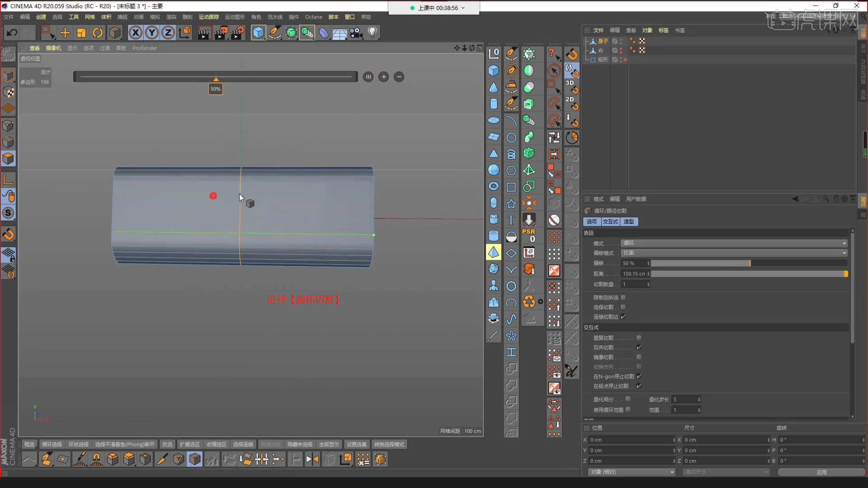Click the 量化步长 stepper arrows
Image resolution: width=868 pixels, height=488 pixels.
point(699,399)
